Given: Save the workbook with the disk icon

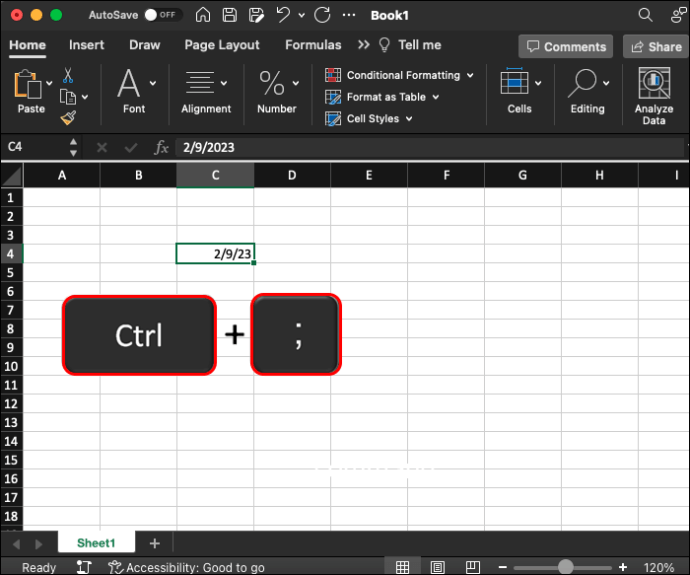Looking at the screenshot, I should tap(229, 15).
